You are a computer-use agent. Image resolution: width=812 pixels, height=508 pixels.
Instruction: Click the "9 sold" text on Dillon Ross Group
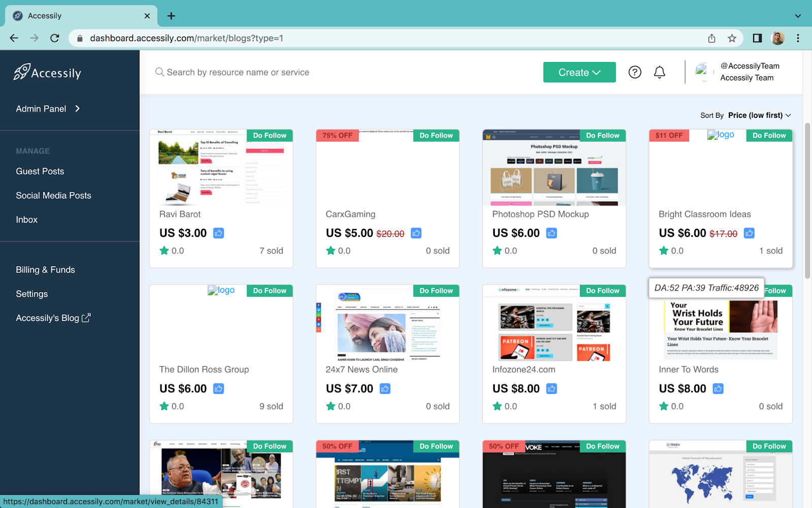click(x=272, y=406)
